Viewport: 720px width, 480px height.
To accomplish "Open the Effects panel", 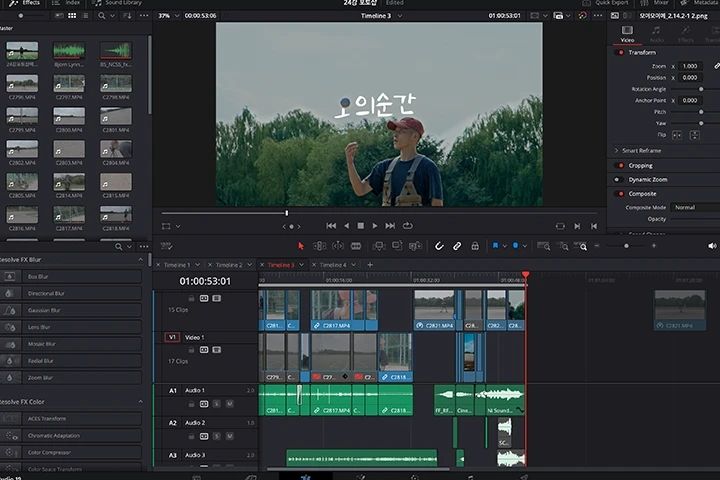I will (x=25, y=3).
